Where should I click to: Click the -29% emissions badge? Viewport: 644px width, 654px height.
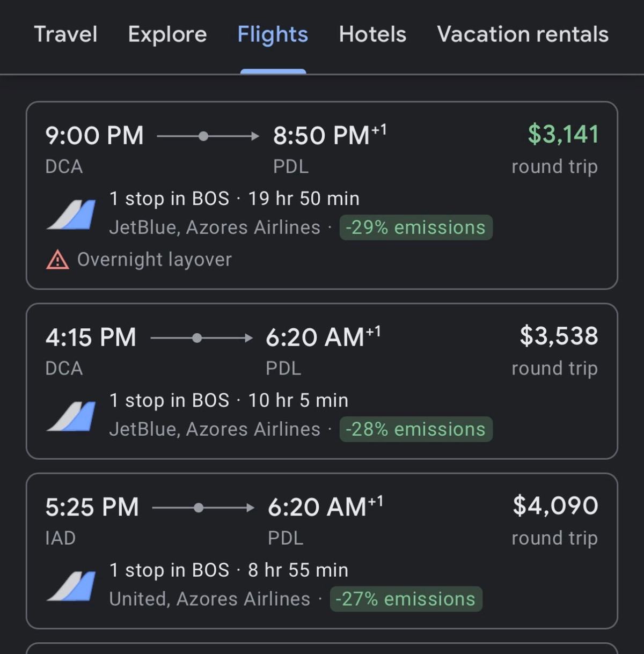(416, 227)
